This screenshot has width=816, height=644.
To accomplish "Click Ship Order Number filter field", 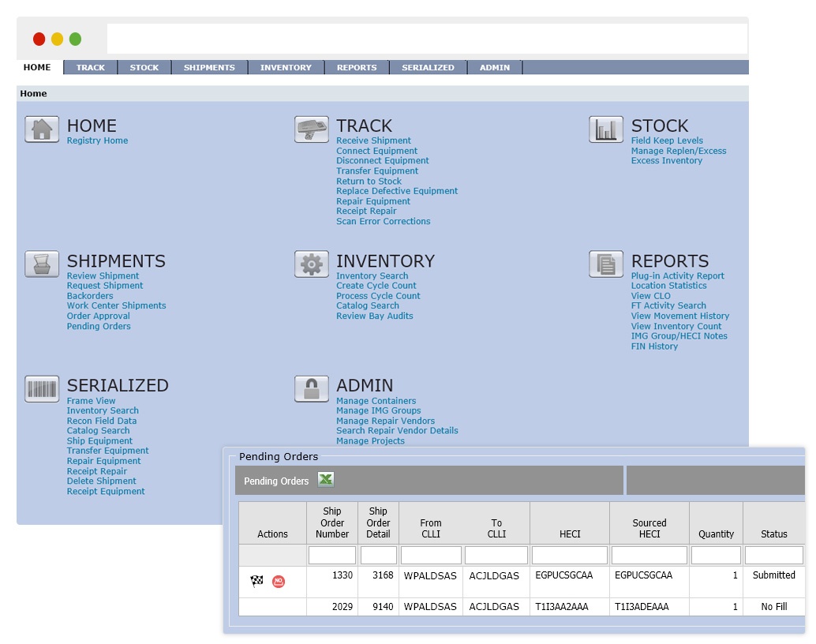I will pos(332,555).
